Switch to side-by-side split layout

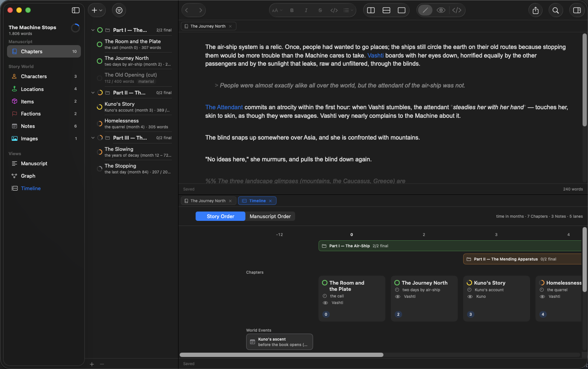pos(371,10)
